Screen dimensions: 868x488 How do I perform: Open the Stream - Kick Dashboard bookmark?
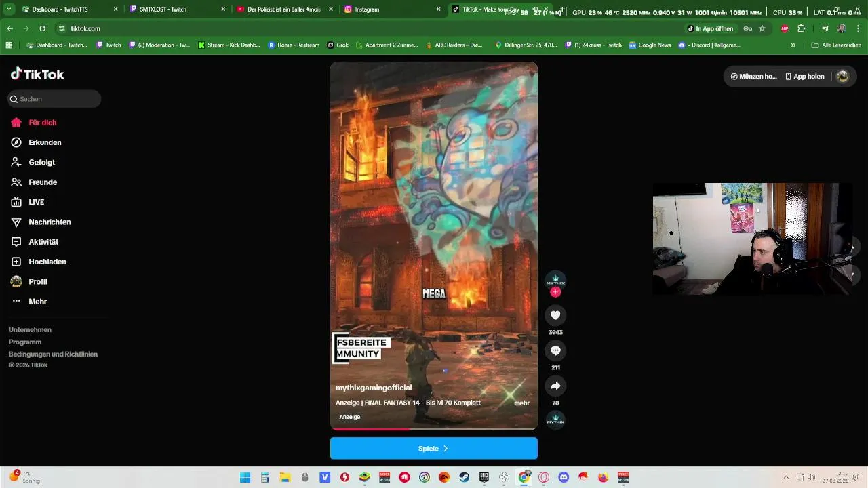[229, 45]
